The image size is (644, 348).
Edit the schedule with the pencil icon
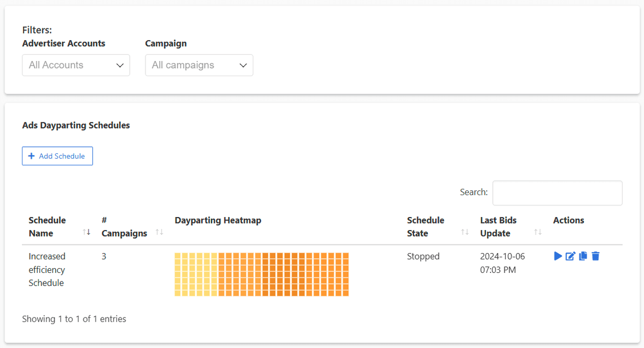click(570, 256)
